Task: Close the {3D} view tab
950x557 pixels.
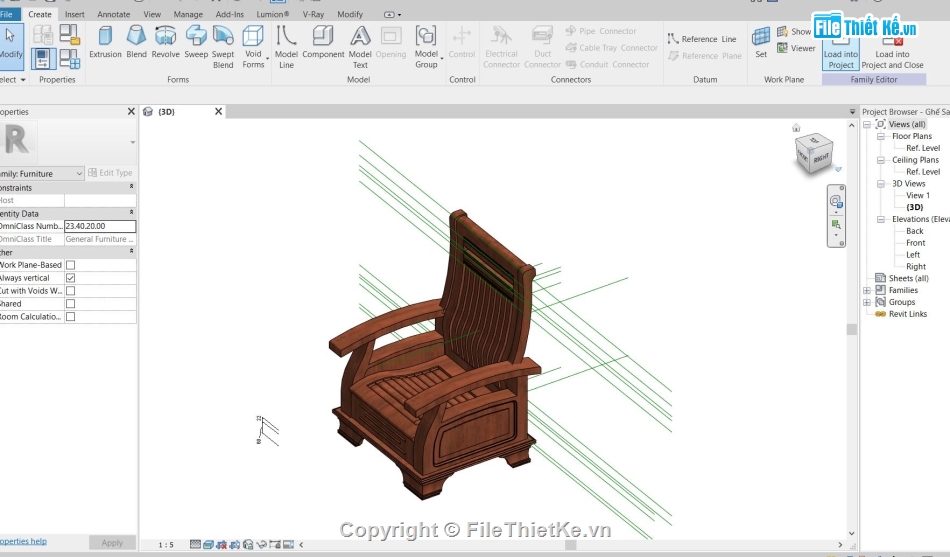Action: point(219,112)
